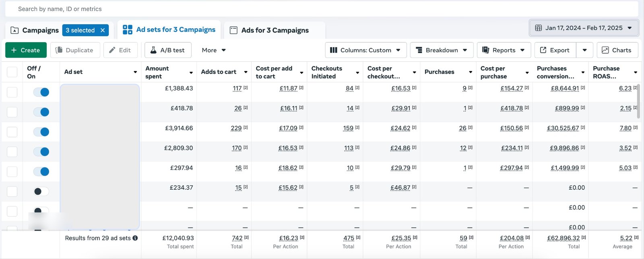The width and height of the screenshot is (644, 259).
Task: Click the 229 adds to cart value
Action: pos(236,128)
